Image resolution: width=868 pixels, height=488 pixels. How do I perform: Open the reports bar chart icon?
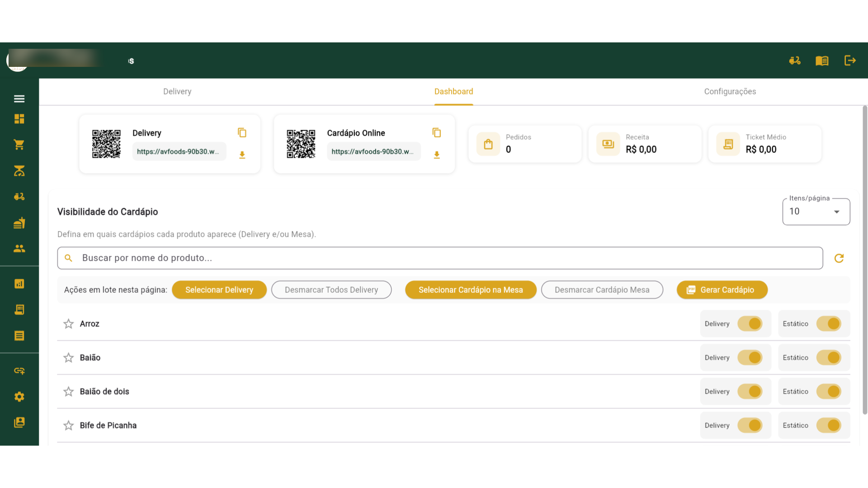[19, 283]
